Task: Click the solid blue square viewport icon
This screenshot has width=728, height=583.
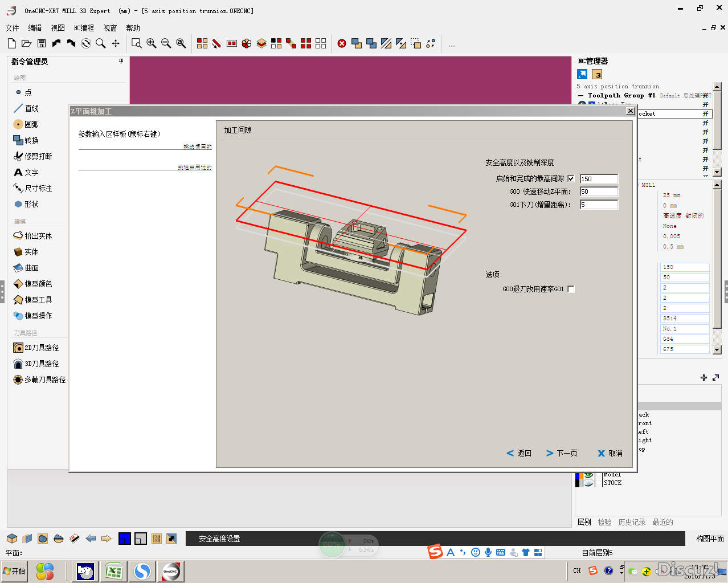Action: 125,539
